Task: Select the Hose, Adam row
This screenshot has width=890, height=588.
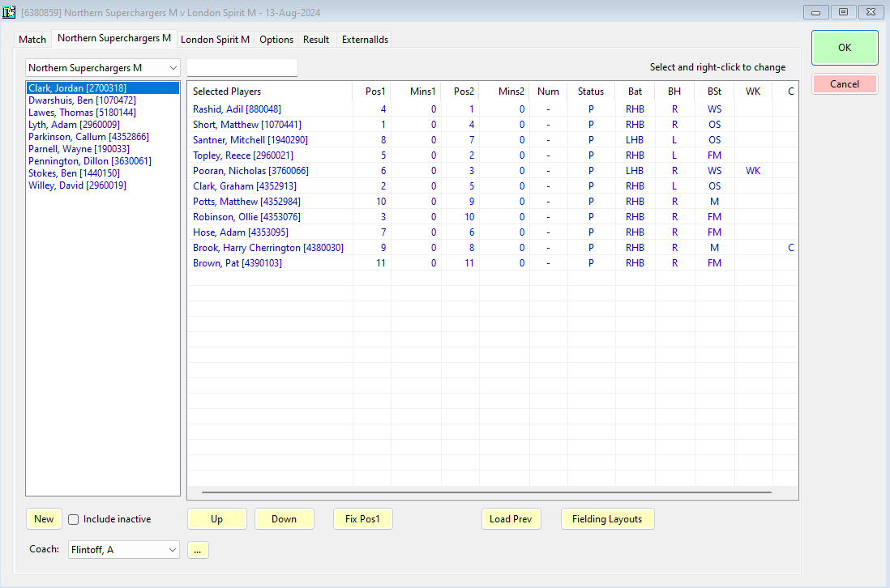Action: pyautogui.click(x=493, y=232)
